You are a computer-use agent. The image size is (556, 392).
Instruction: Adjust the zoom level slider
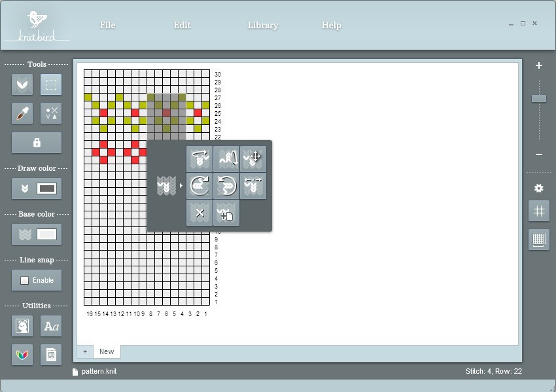coord(538,97)
